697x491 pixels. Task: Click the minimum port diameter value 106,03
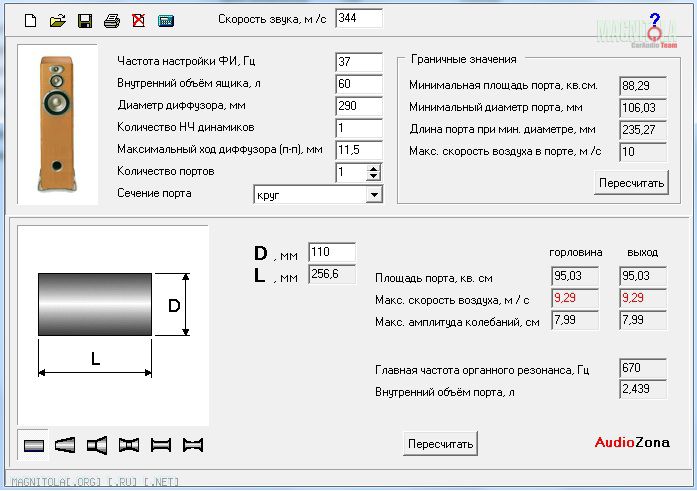pyautogui.click(x=643, y=108)
